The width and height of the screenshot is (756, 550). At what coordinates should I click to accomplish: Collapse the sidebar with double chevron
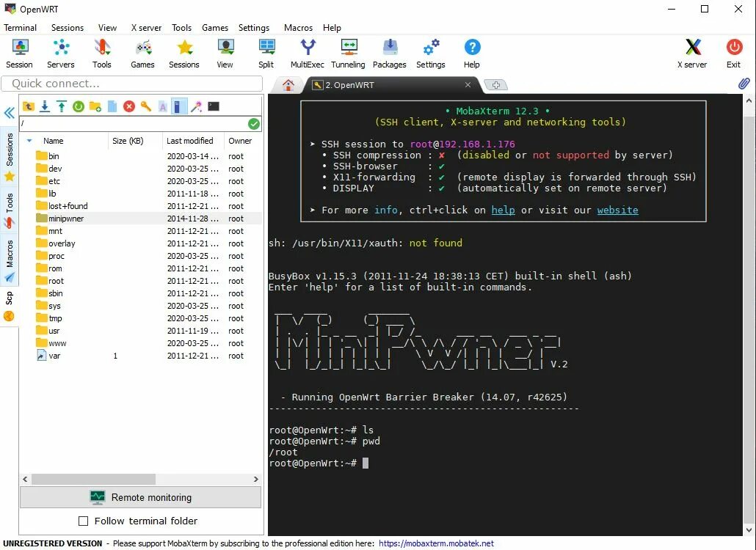[x=9, y=113]
